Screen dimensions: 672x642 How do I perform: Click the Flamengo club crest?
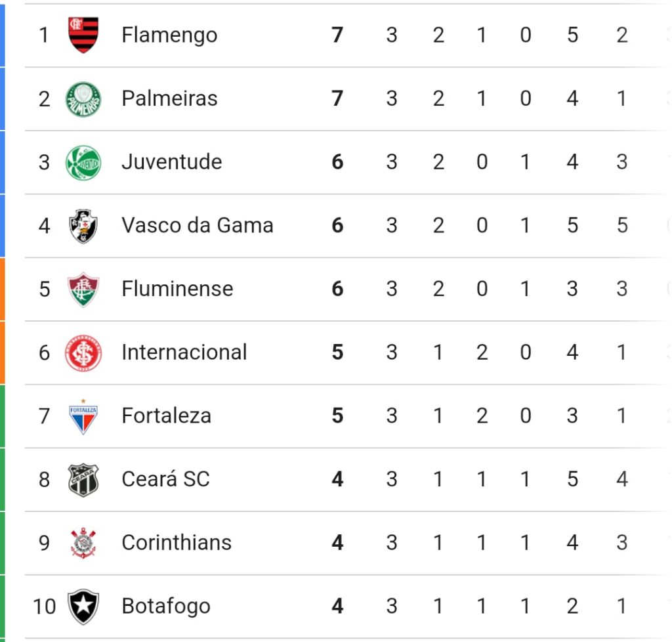pos(83,35)
